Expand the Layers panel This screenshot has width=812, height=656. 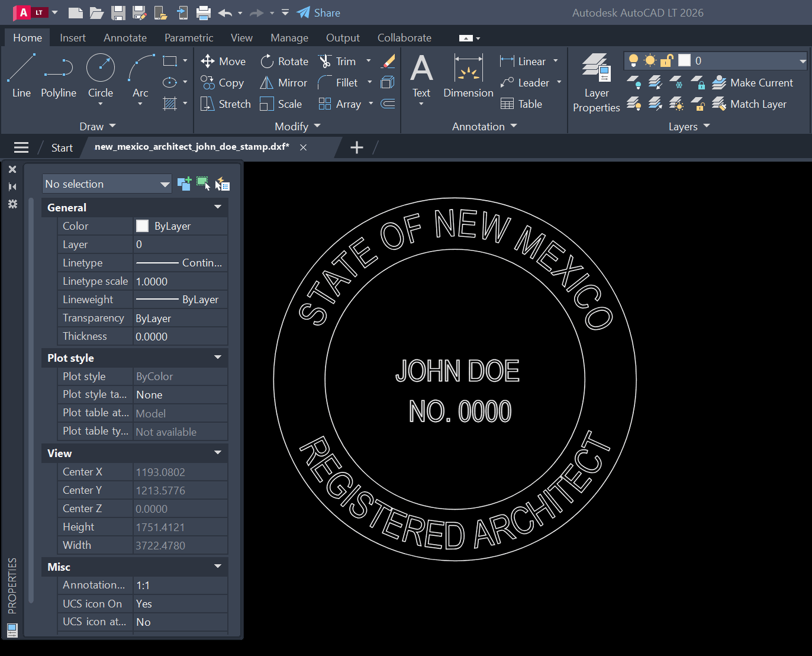click(689, 126)
